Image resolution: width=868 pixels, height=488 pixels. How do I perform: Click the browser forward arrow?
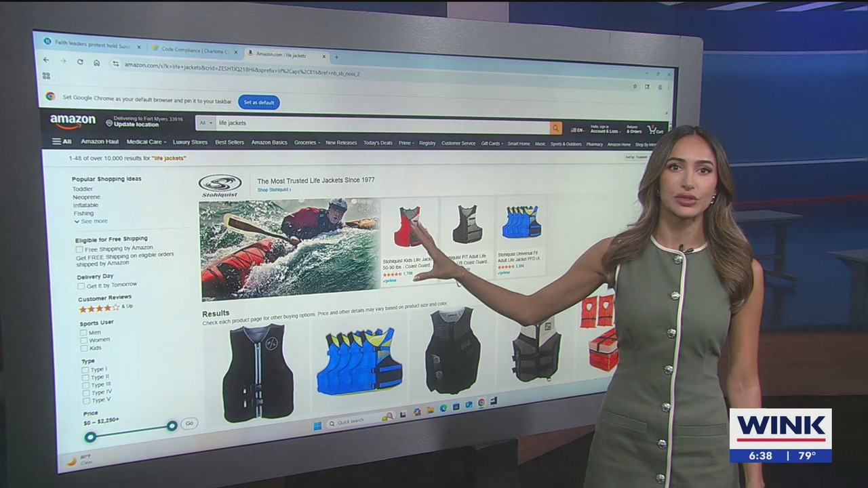pyautogui.click(x=63, y=60)
